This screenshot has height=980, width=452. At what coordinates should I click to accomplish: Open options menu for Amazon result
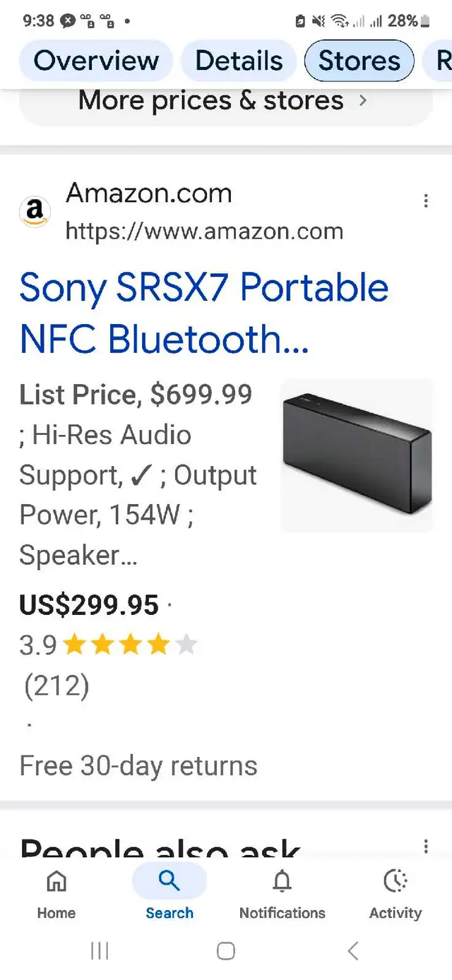point(426,201)
